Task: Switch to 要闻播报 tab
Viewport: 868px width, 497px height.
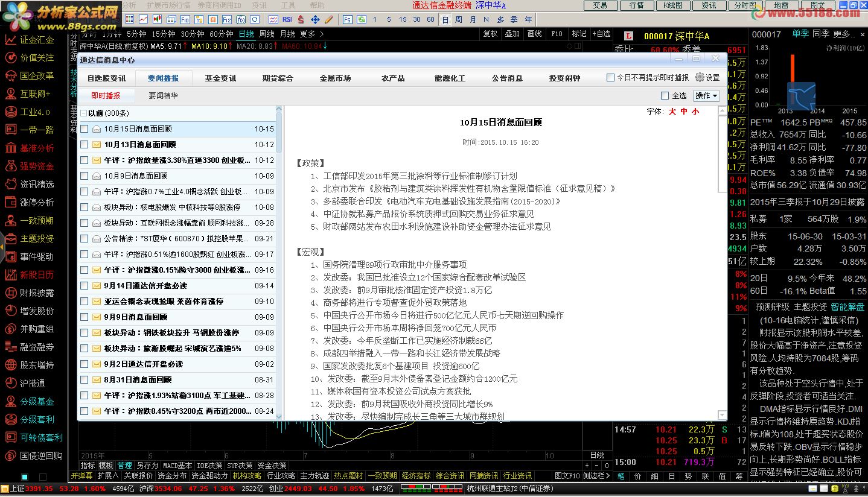Action: click(163, 78)
